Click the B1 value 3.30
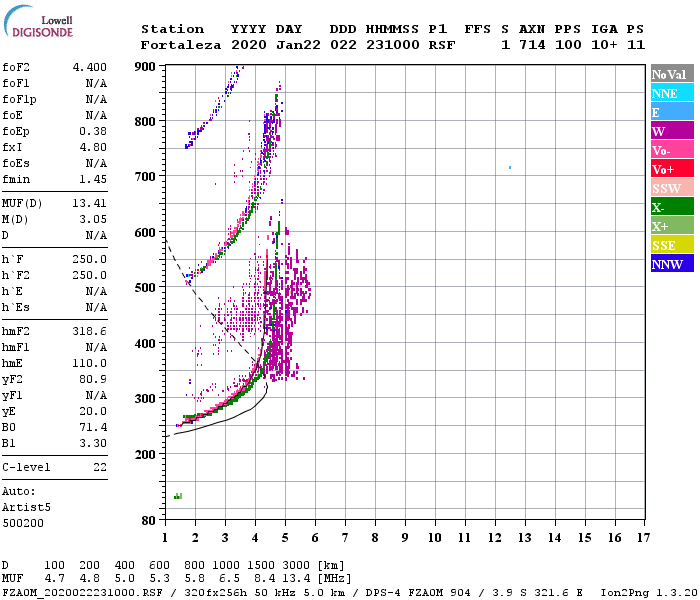Image resolution: width=700 pixels, height=600 pixels. [x=93, y=443]
